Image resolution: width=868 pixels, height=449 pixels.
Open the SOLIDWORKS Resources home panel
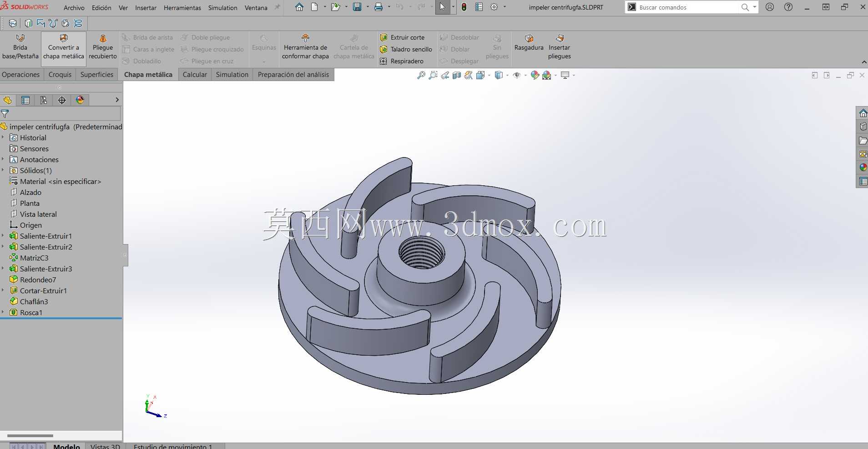863,113
